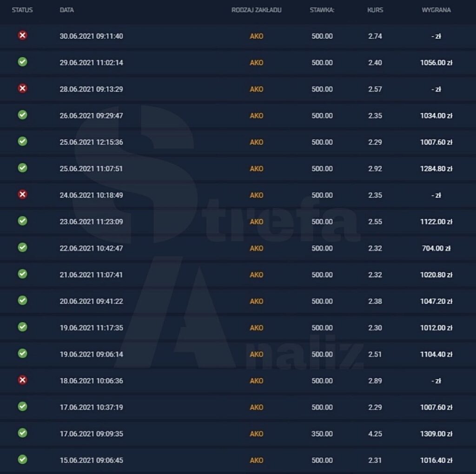Click the 2.89 odds value
Screen dimensions: 476x474
tap(375, 381)
